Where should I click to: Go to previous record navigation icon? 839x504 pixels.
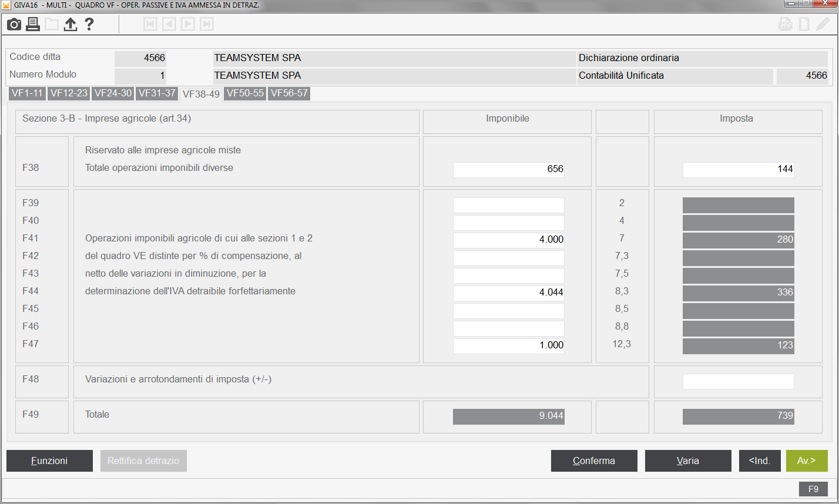click(x=169, y=24)
